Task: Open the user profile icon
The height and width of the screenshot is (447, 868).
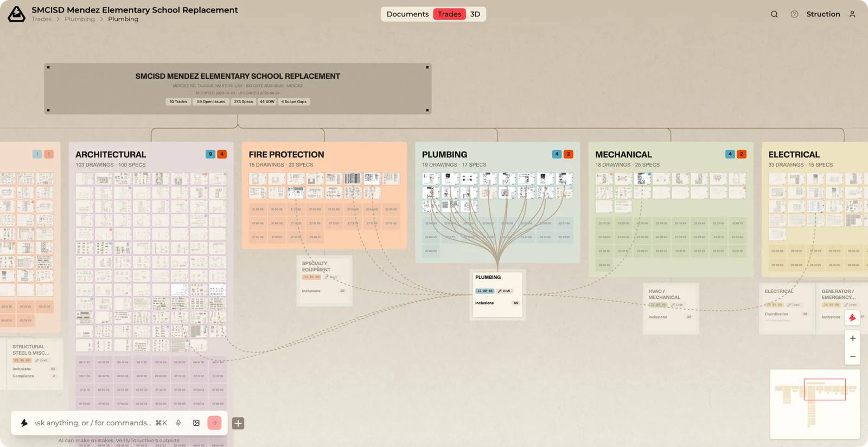Action: 852,14
